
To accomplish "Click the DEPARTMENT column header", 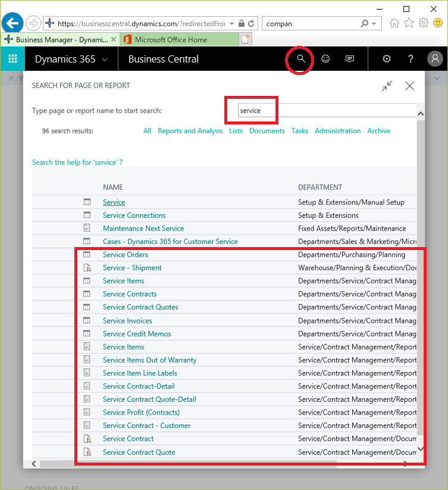I will tap(320, 187).
